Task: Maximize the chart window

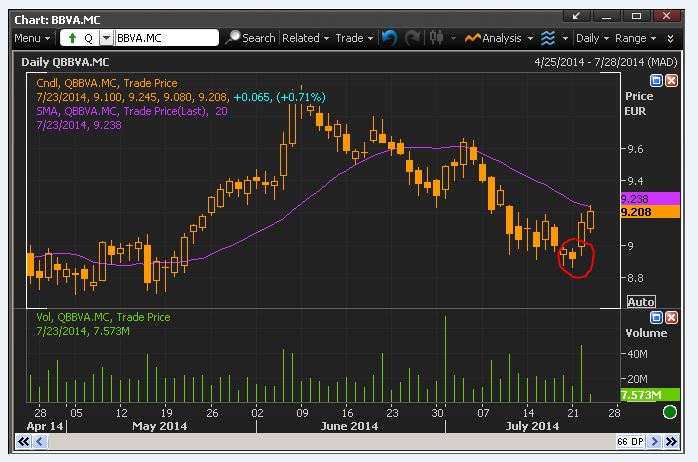Action: tap(636, 16)
